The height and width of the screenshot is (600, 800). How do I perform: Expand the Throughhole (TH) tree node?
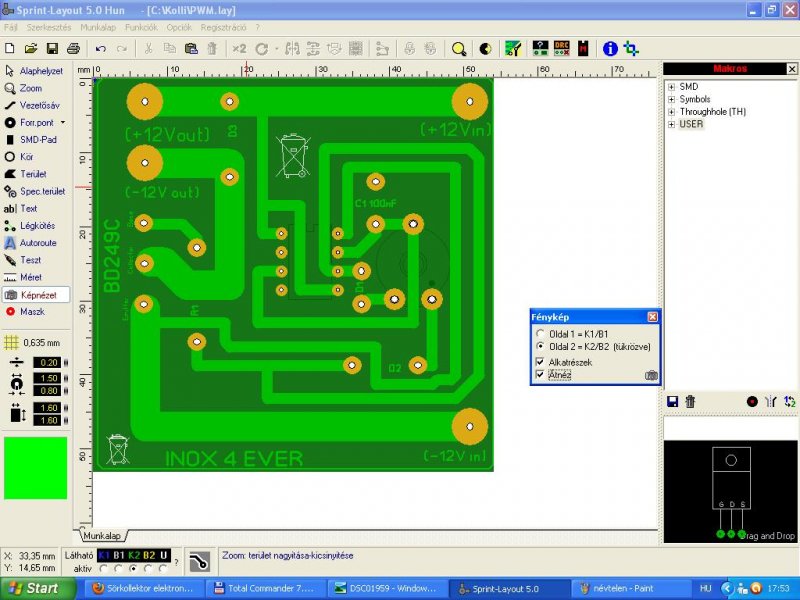pyautogui.click(x=671, y=112)
